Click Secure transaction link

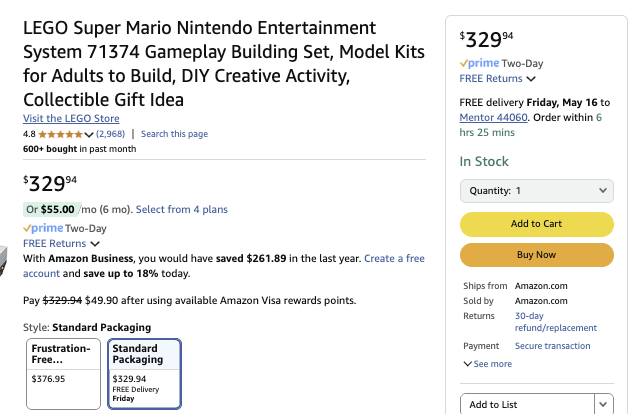coord(552,346)
